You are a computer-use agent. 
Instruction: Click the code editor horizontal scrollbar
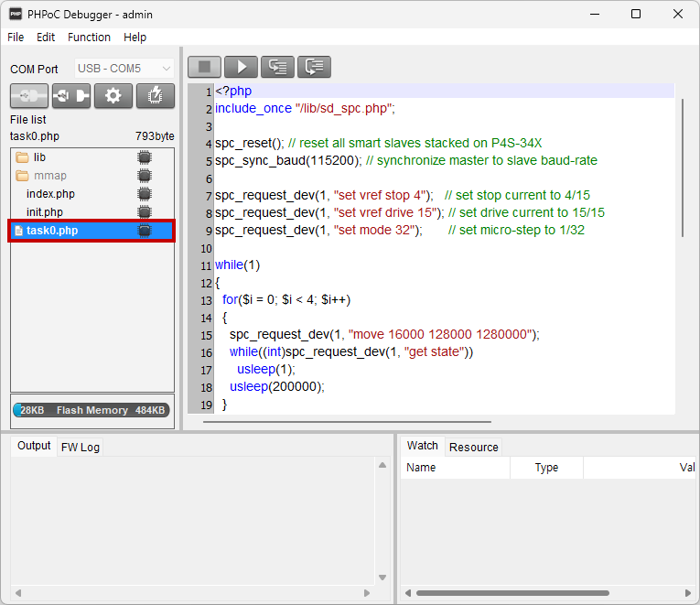(347, 422)
